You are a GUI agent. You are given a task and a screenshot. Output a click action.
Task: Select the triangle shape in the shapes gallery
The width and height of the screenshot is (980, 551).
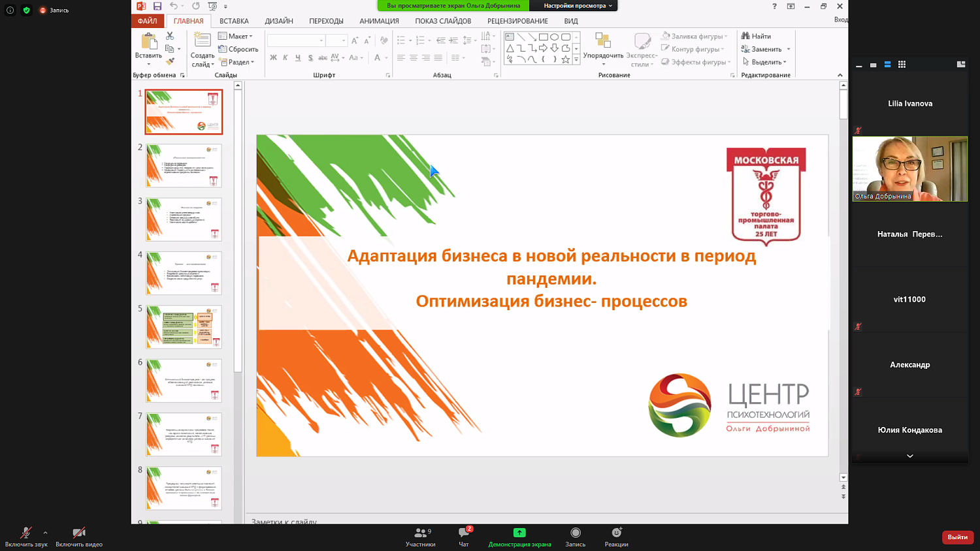(510, 48)
